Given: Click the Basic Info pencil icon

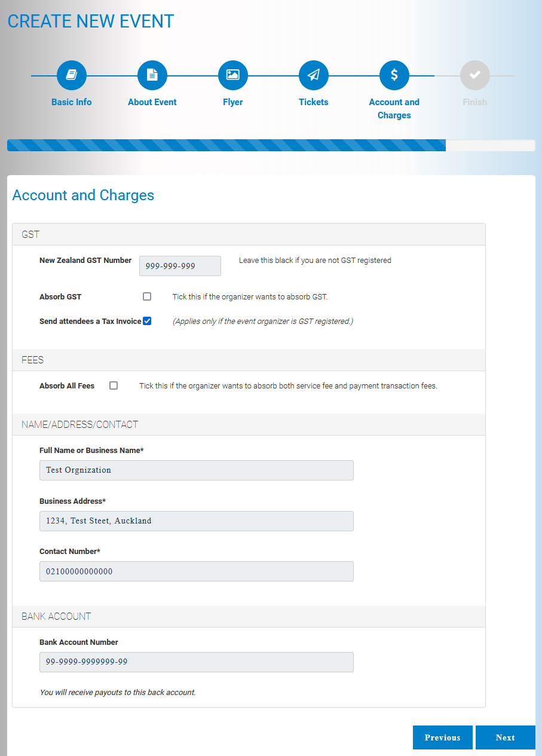Looking at the screenshot, I should pos(71,75).
